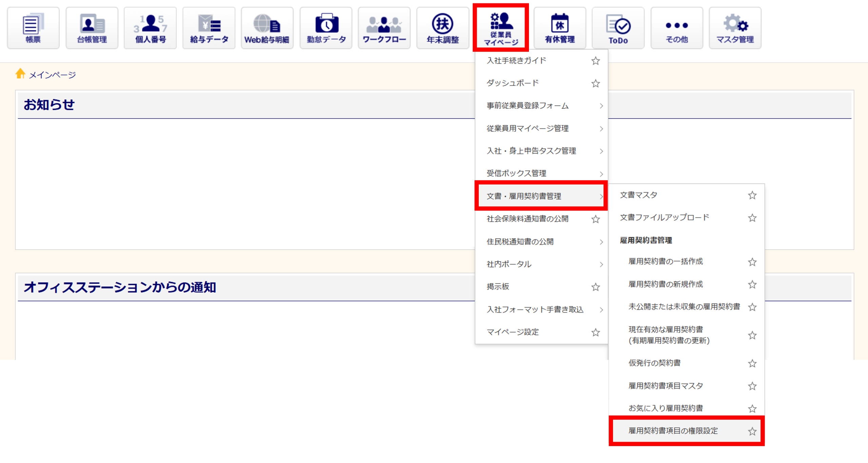868x463 pixels.
Task: Star the 社会保険料通知書の公開 entry
Action: point(596,219)
